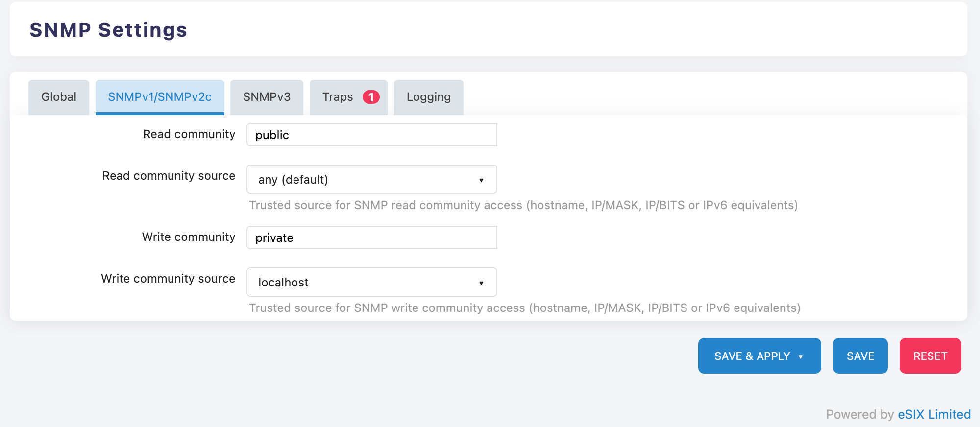Click into the Write community input
This screenshot has width=980, height=427.
click(371, 237)
